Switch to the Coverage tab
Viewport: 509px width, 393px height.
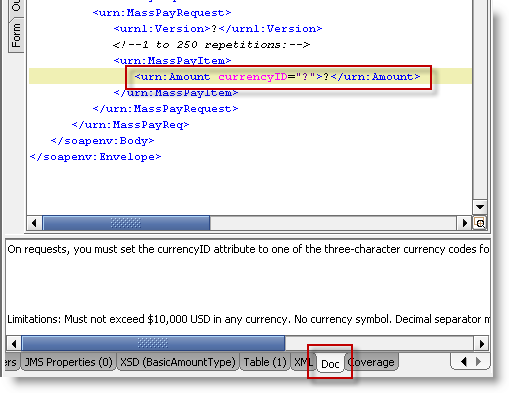(x=371, y=362)
